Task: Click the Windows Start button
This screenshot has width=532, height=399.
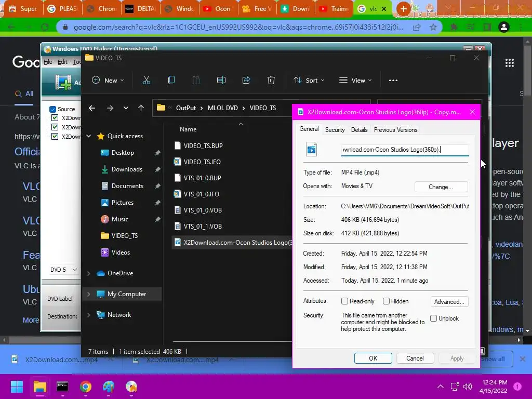Action: 17,387
